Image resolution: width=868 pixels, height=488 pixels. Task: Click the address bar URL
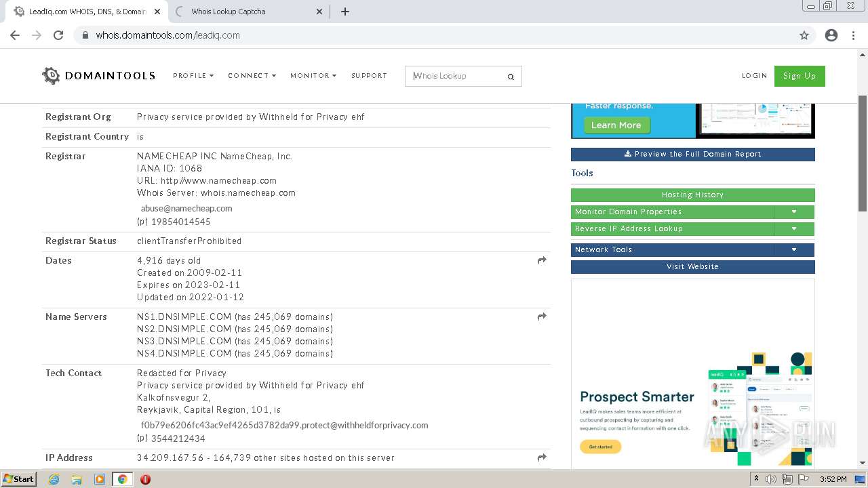pyautogui.click(x=167, y=35)
